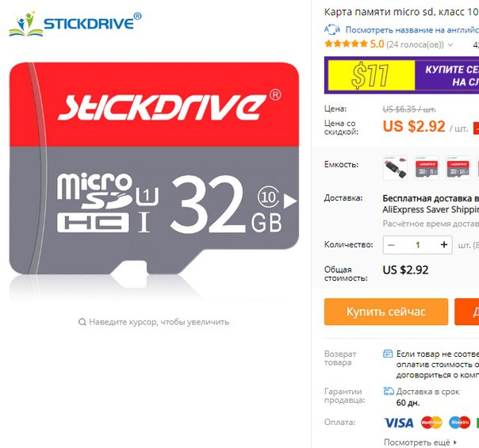Increase quantity with plus button

pos(444,244)
